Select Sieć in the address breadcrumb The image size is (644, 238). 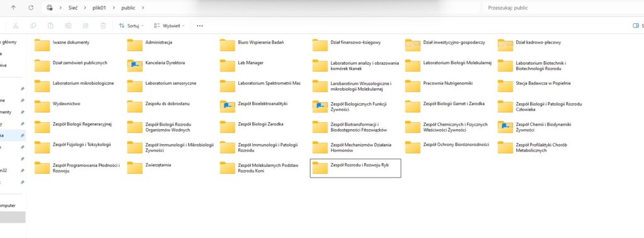pos(73,8)
